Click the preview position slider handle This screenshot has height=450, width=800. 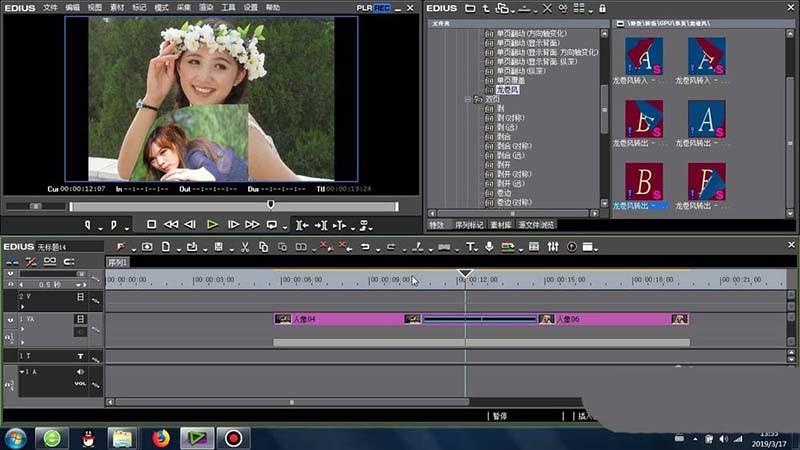[x=270, y=206]
